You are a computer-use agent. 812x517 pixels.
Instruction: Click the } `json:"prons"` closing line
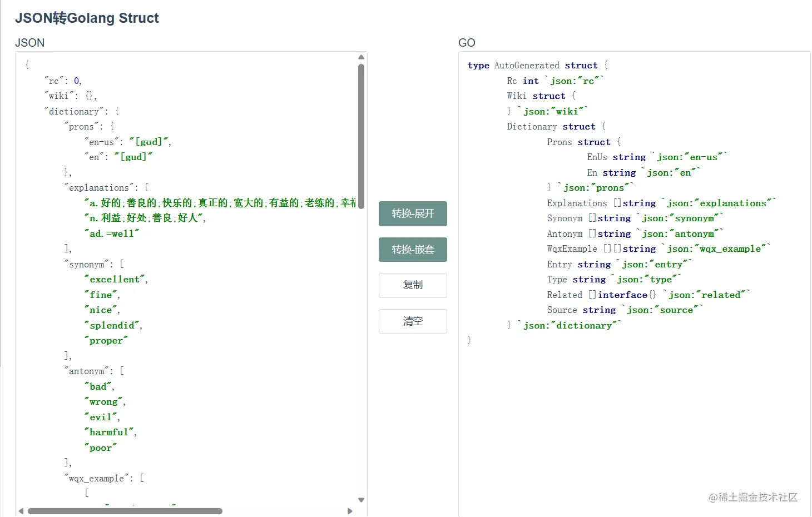pos(590,188)
